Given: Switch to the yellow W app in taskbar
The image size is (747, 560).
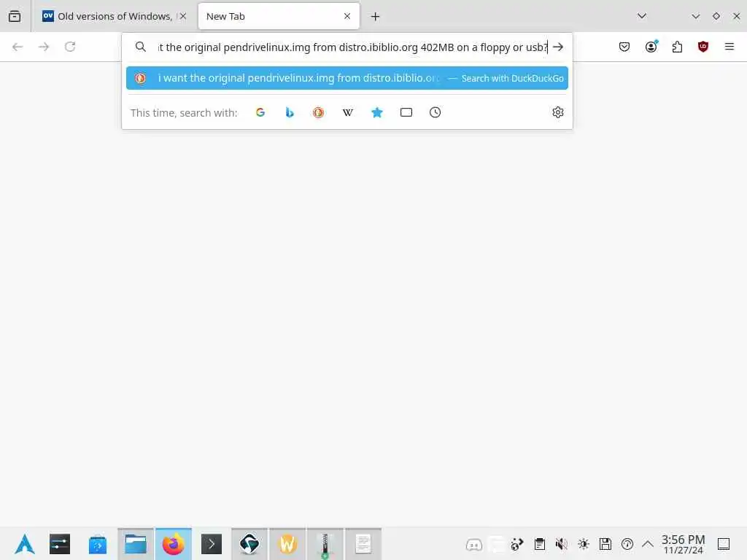Looking at the screenshot, I should coord(287,544).
